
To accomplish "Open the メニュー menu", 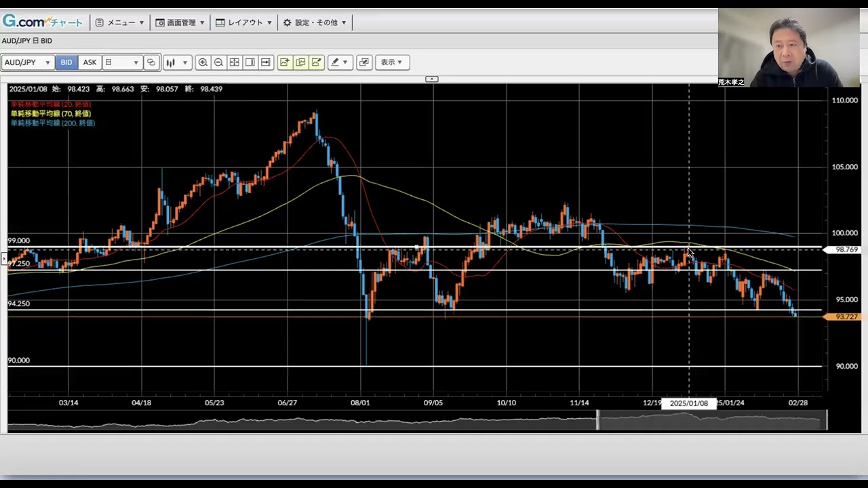I will pyautogui.click(x=120, y=22).
